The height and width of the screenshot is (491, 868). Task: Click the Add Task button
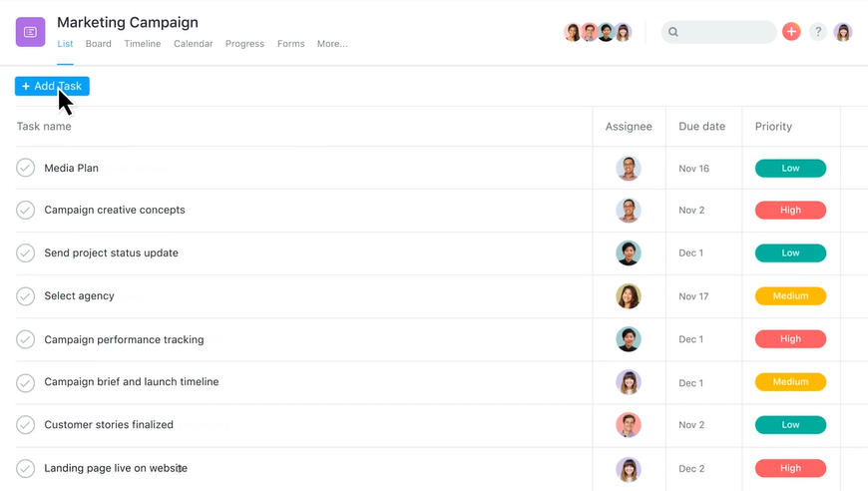(52, 86)
